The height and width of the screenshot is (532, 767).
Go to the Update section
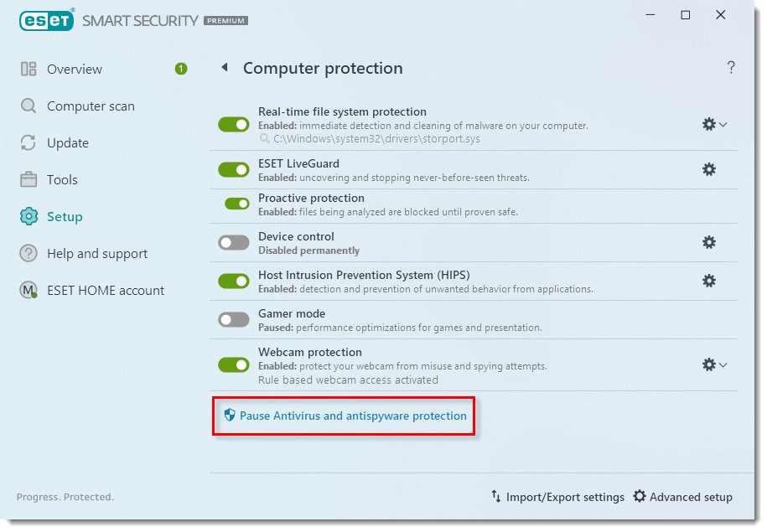coord(67,143)
